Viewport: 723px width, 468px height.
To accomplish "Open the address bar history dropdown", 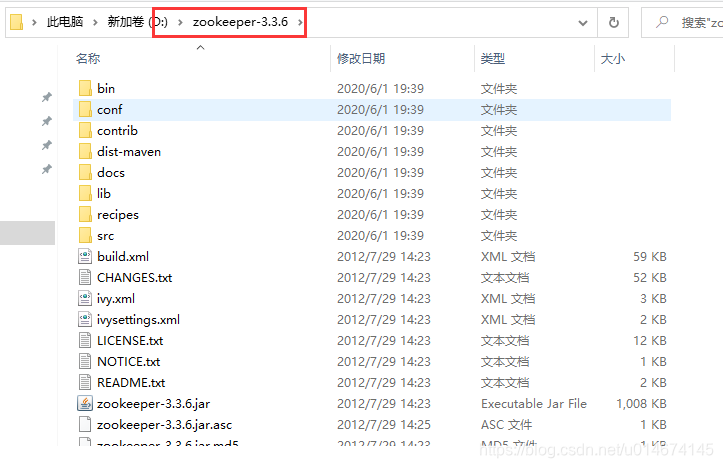I will [x=583, y=22].
